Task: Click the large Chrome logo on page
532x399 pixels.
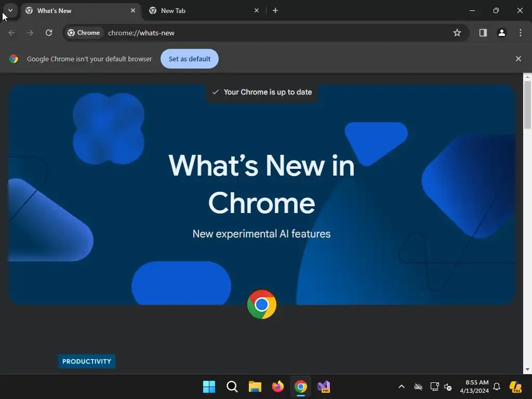Action: pos(262,304)
